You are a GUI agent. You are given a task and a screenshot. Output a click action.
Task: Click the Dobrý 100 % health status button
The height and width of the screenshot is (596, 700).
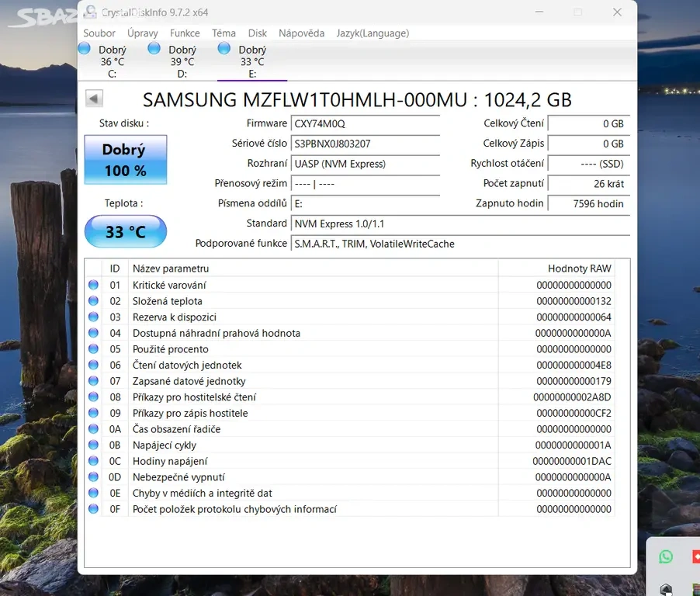(125, 158)
